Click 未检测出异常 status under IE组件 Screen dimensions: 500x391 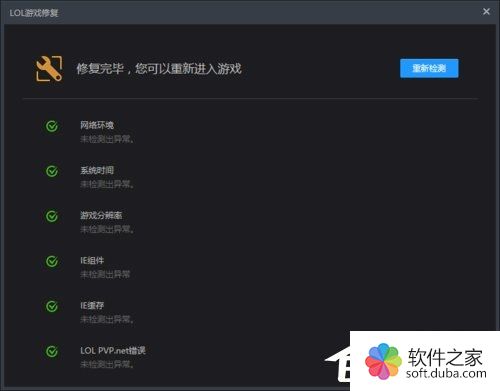click(x=105, y=274)
